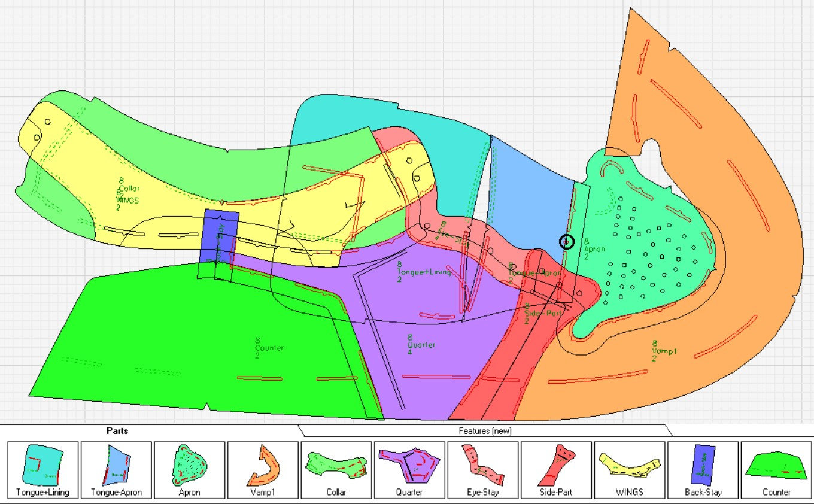Click the 'Apron' label on the green canvas piece

click(595, 249)
